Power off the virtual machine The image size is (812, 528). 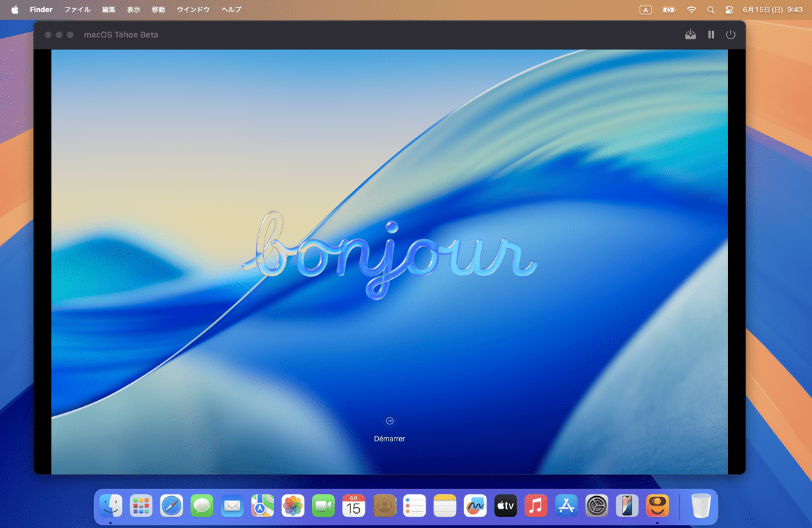click(x=731, y=35)
